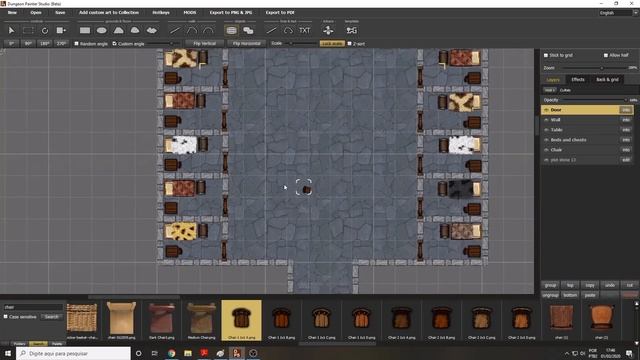Choose the dashed rectangle selection tool

point(28,31)
